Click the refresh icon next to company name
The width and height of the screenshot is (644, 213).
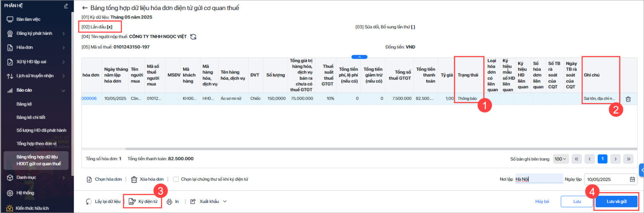tap(193, 37)
